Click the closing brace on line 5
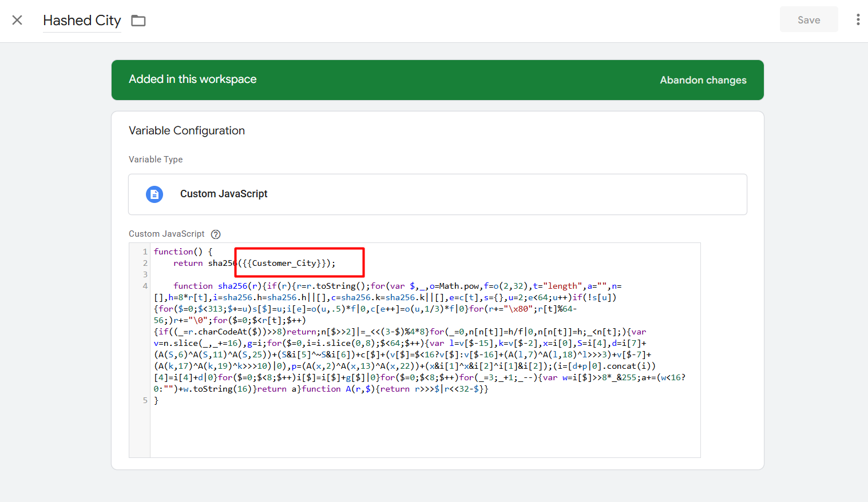 pyautogui.click(x=156, y=400)
